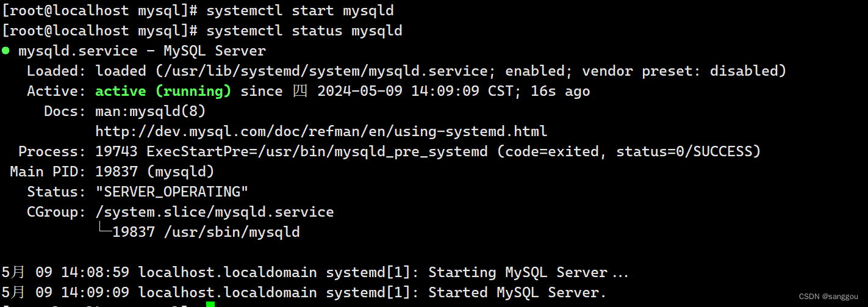Screen dimensions: 868x307
Task: Select the "systemctl status mysqld" command
Action: [x=304, y=31]
